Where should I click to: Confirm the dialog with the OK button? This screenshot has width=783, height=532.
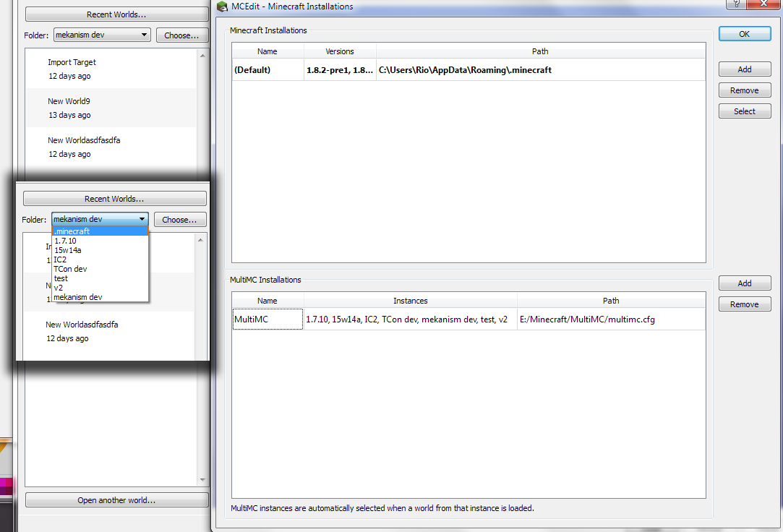[x=745, y=34]
